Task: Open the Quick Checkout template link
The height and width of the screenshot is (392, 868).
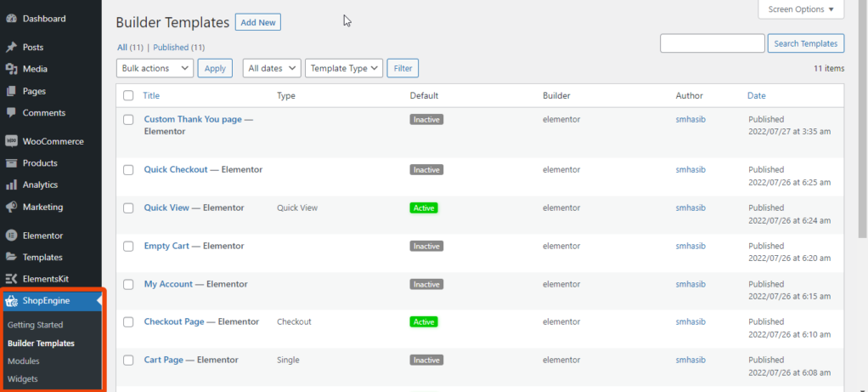Action: click(x=176, y=169)
